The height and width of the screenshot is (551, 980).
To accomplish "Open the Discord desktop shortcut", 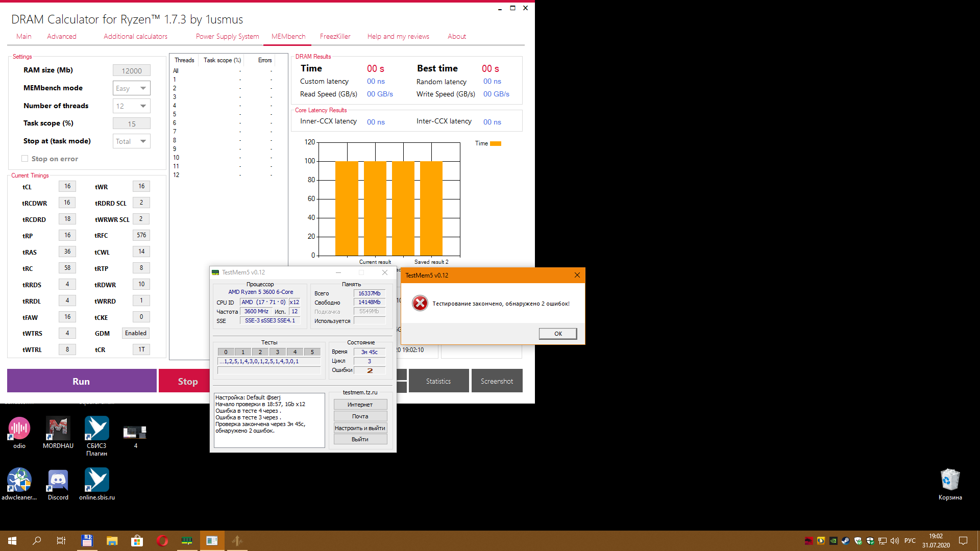I will click(x=58, y=481).
